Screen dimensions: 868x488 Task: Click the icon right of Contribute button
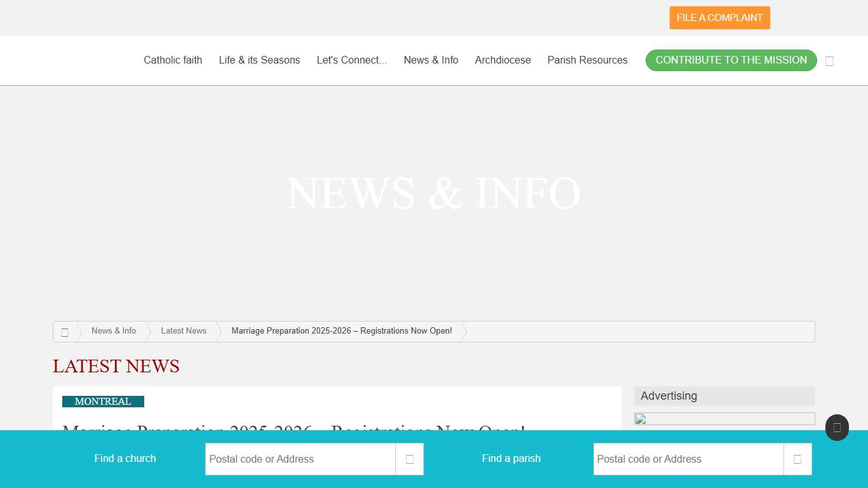[829, 61]
